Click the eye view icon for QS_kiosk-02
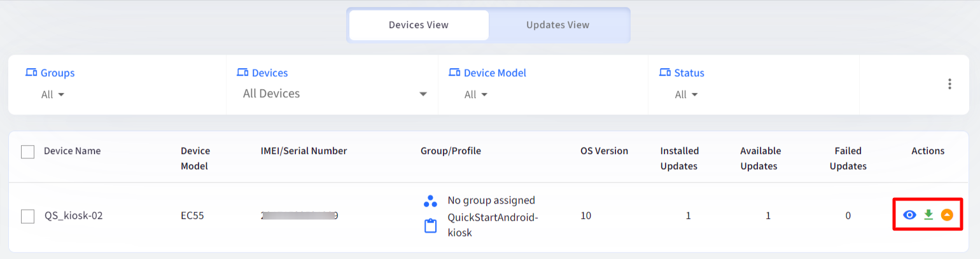 click(x=910, y=215)
